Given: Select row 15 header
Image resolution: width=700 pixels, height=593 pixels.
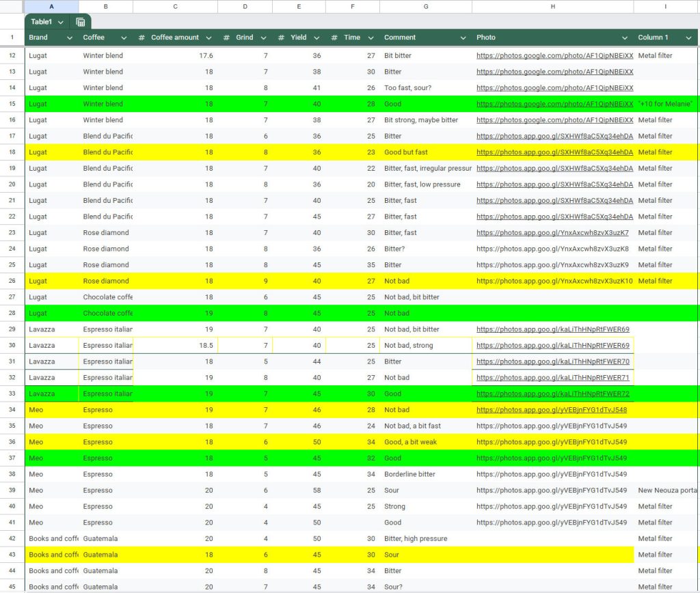Looking at the screenshot, I should point(12,104).
